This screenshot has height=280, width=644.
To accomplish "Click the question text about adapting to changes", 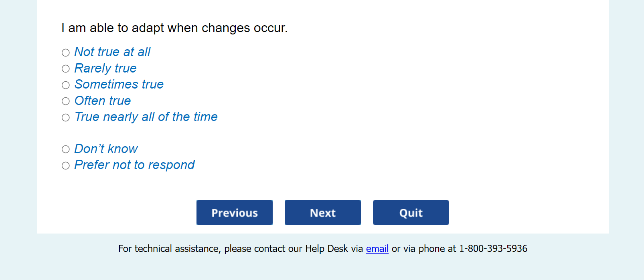I will [x=174, y=28].
